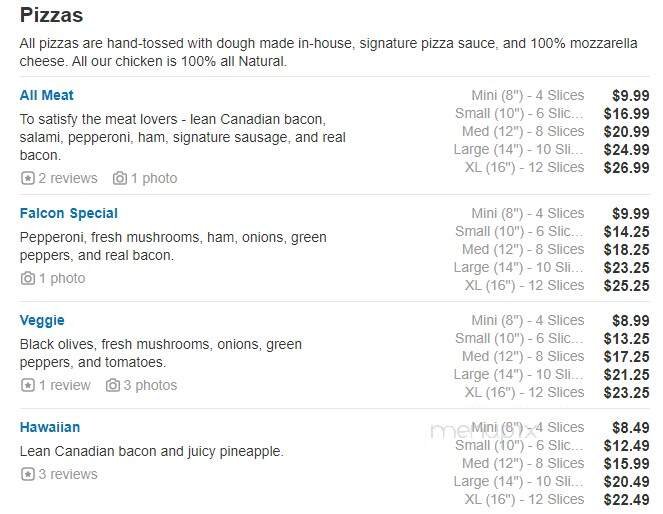
Task: Click the Veggie review star icon
Action: 27,385
